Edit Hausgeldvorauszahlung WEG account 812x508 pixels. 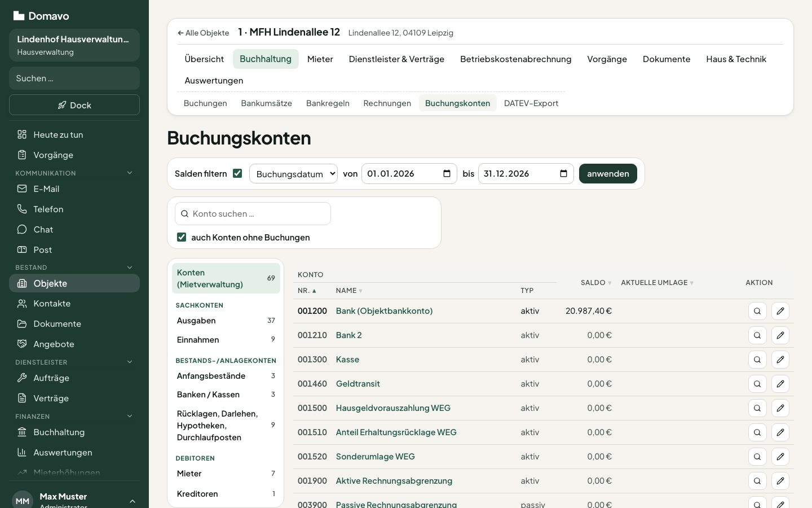point(780,408)
